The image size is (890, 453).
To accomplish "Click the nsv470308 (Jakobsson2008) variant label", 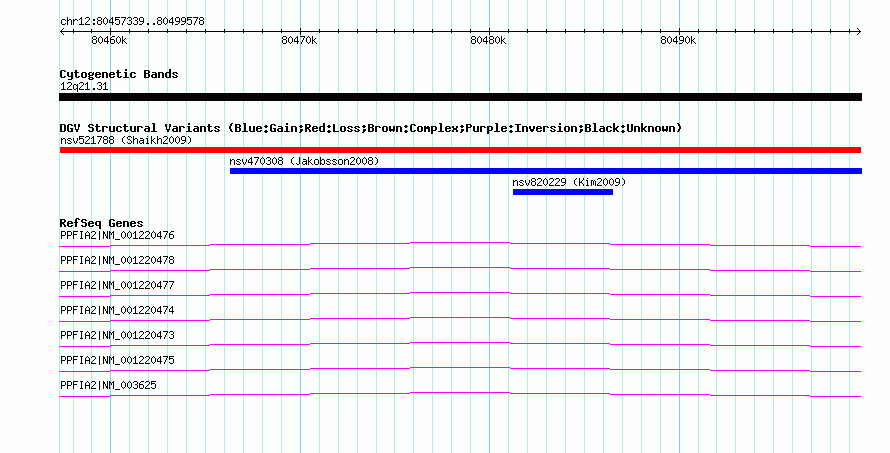I will coord(304,161).
